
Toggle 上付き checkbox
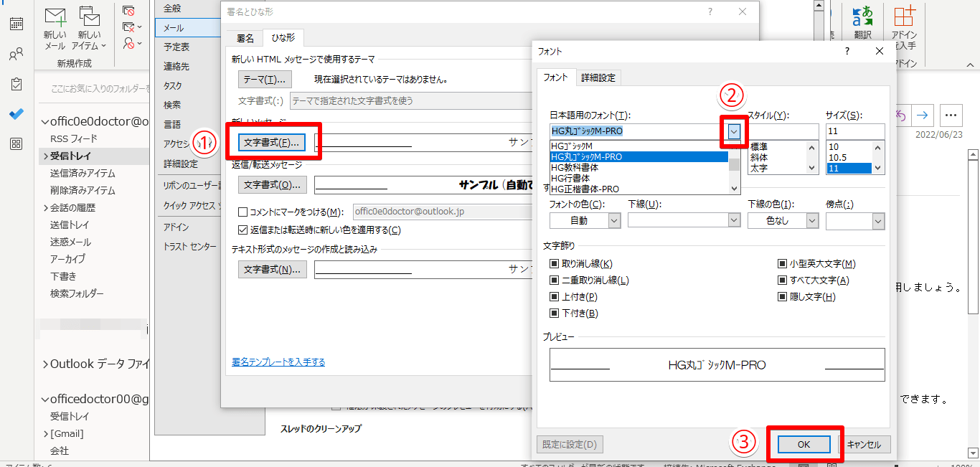click(554, 297)
